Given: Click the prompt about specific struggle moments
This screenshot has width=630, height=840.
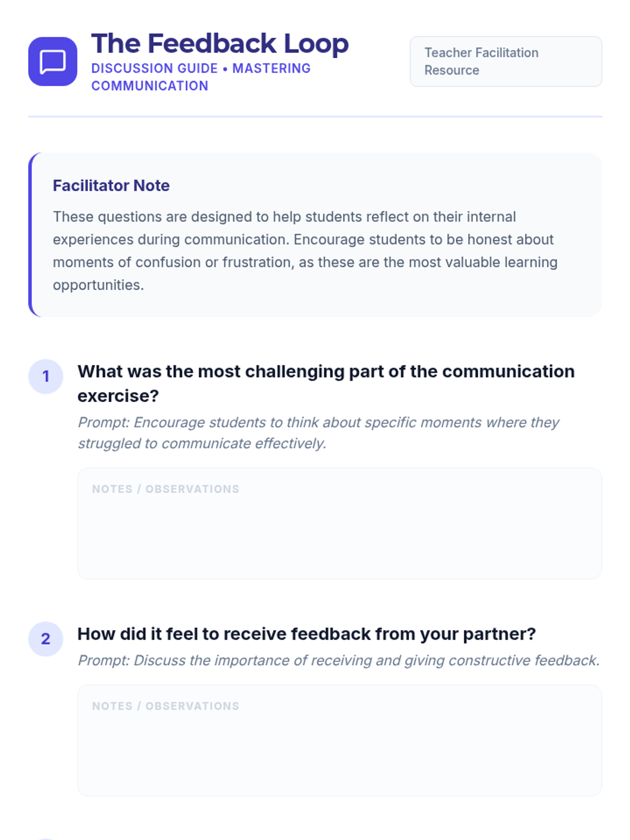Looking at the screenshot, I should pos(318,433).
